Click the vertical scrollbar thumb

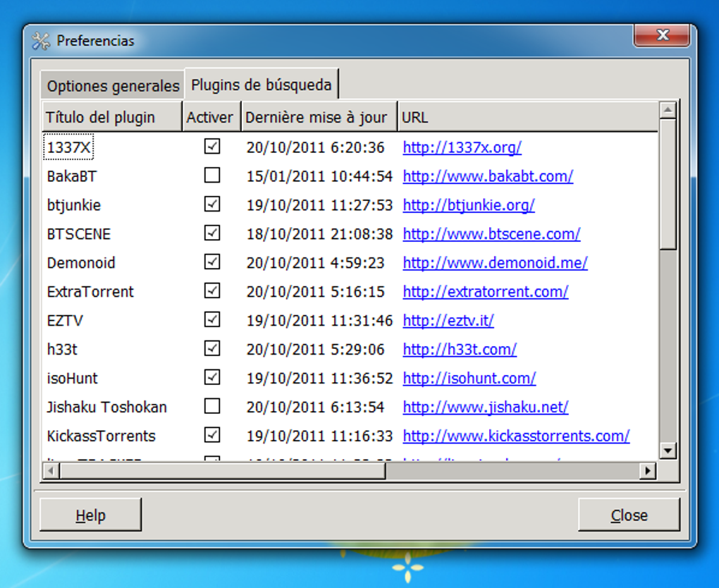click(668, 185)
